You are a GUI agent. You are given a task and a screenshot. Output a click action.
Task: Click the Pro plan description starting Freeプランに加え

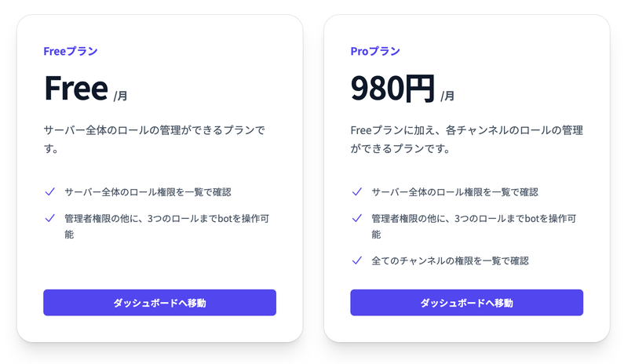[466, 138]
